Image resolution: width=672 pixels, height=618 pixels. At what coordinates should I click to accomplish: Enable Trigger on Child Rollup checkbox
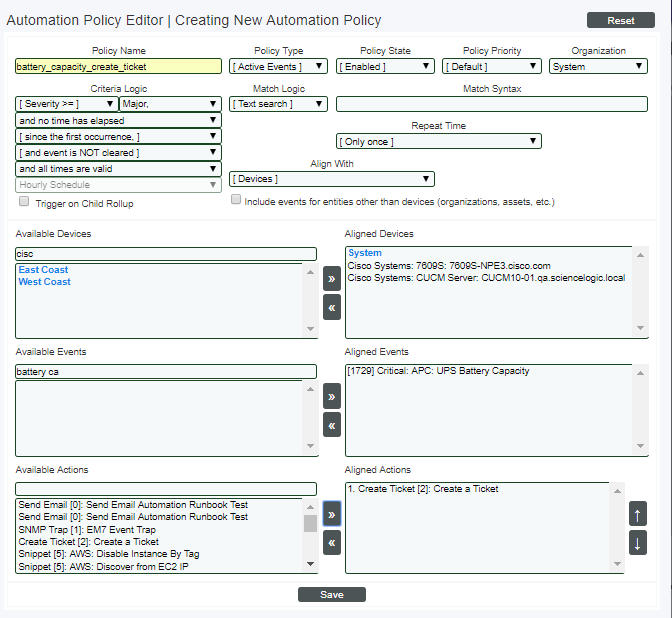[x=24, y=202]
